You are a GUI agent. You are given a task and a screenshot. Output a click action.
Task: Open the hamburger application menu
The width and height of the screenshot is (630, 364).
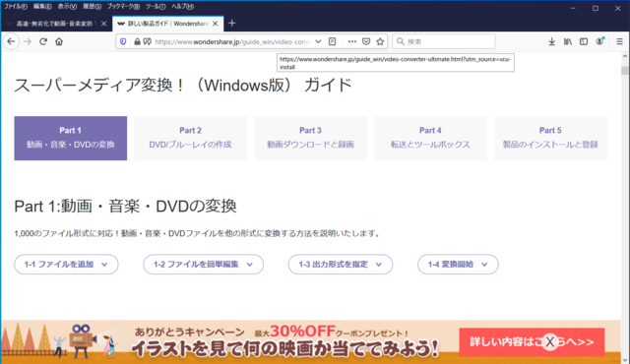[619, 41]
